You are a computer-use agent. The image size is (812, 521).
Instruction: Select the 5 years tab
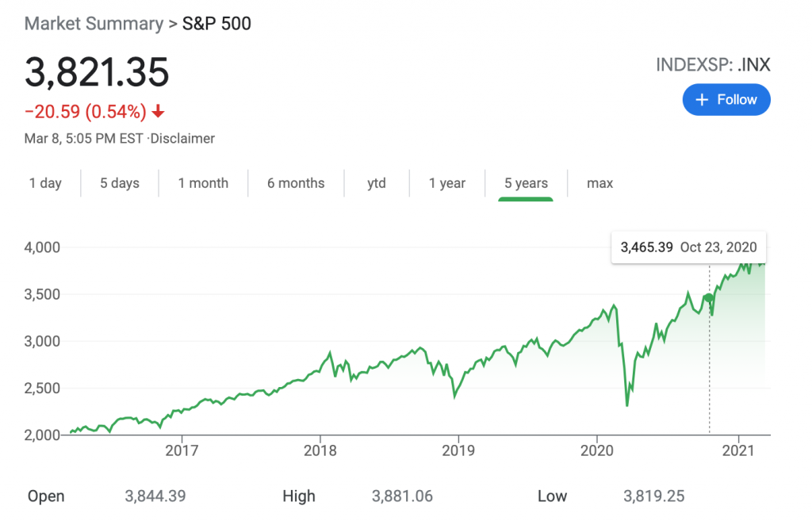pos(526,183)
